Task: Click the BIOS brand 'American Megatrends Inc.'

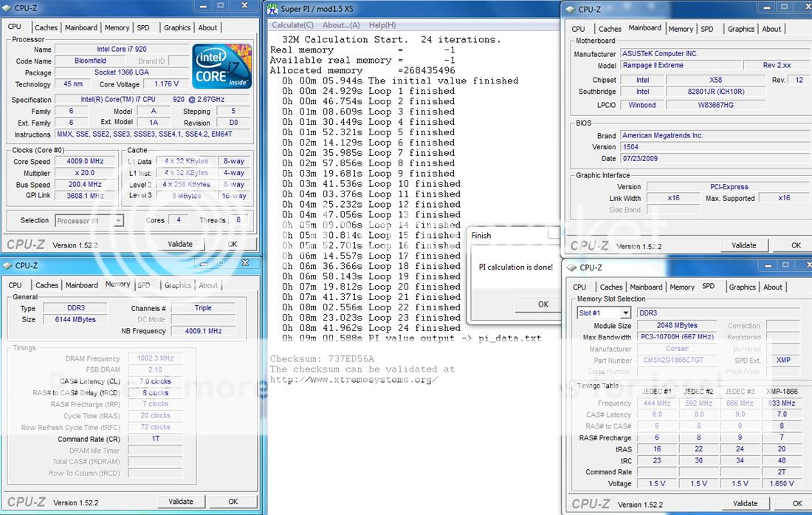Action: [x=715, y=135]
